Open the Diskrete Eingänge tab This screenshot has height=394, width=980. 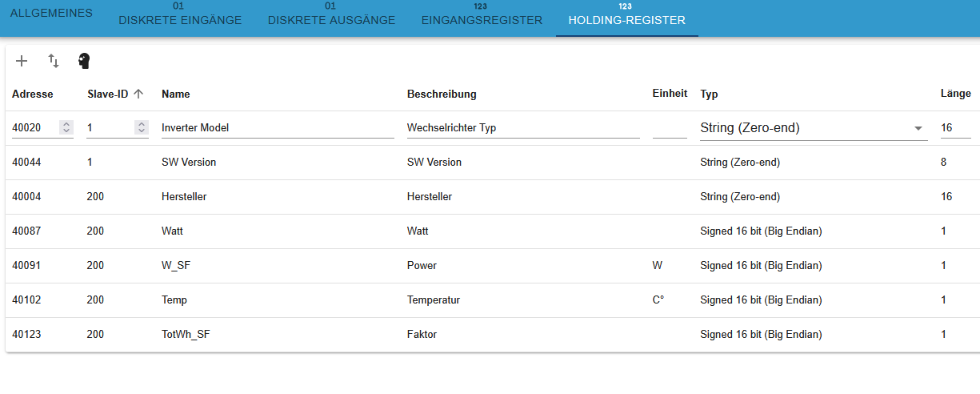coord(180,19)
